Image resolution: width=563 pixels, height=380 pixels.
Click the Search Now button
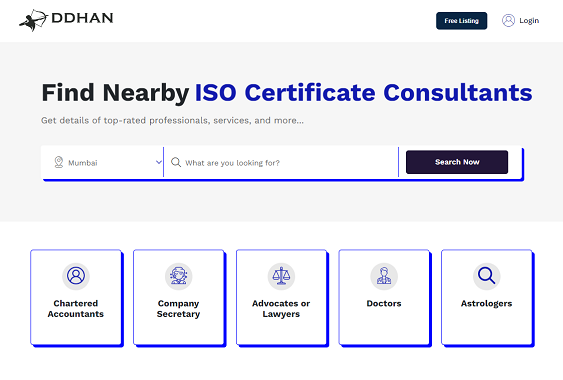click(457, 162)
